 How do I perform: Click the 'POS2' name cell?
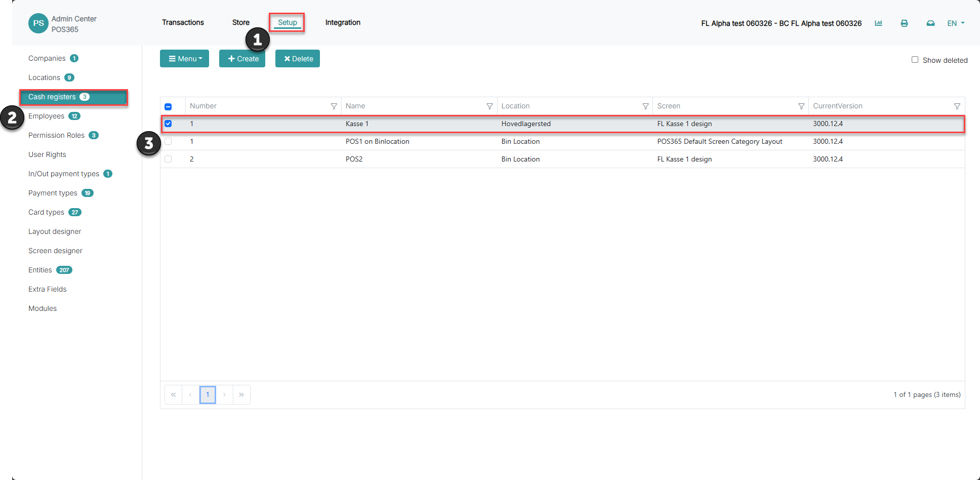tap(354, 159)
